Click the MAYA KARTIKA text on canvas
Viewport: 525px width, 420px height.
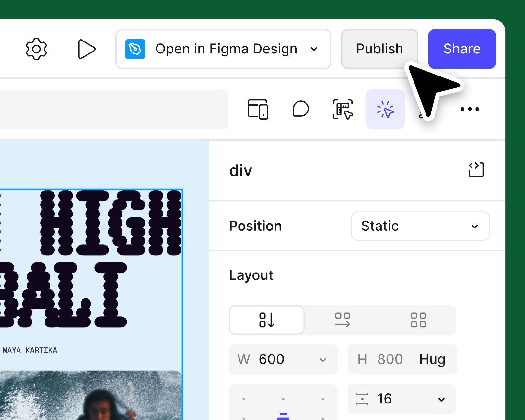30,350
